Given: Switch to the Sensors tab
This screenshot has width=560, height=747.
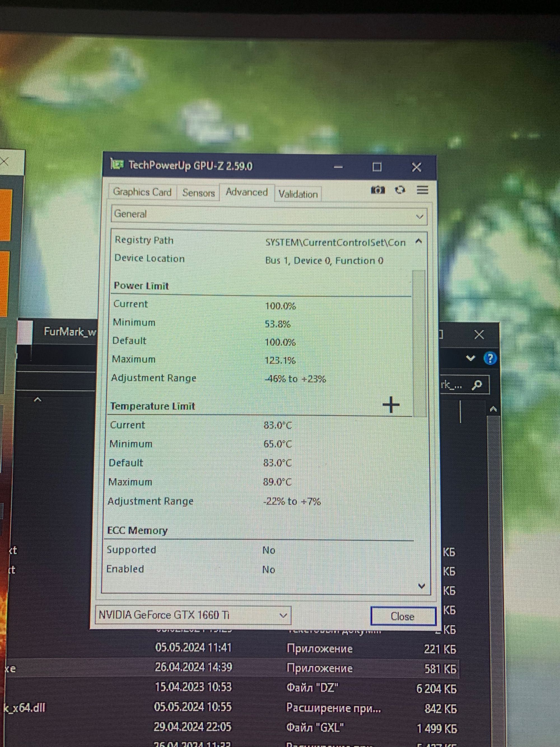Looking at the screenshot, I should (199, 193).
